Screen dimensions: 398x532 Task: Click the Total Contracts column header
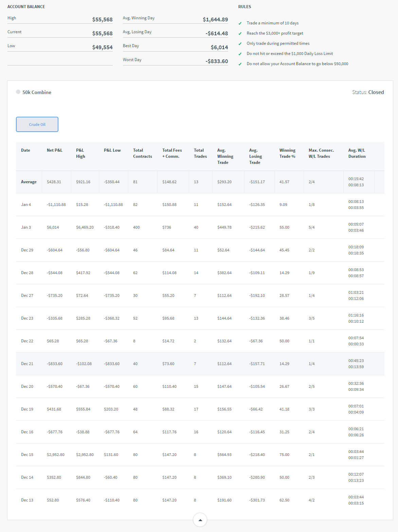(x=142, y=153)
